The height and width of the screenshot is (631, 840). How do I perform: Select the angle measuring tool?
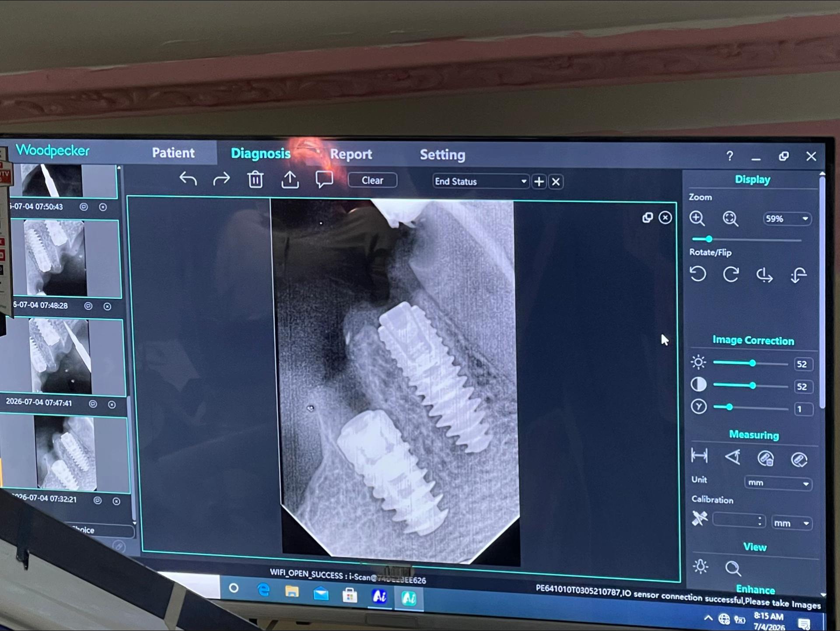(732, 457)
